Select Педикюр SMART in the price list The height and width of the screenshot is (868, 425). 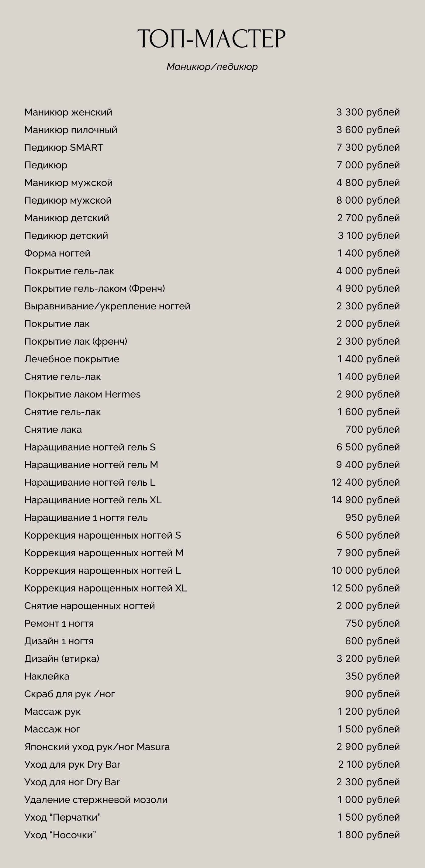[x=64, y=148]
